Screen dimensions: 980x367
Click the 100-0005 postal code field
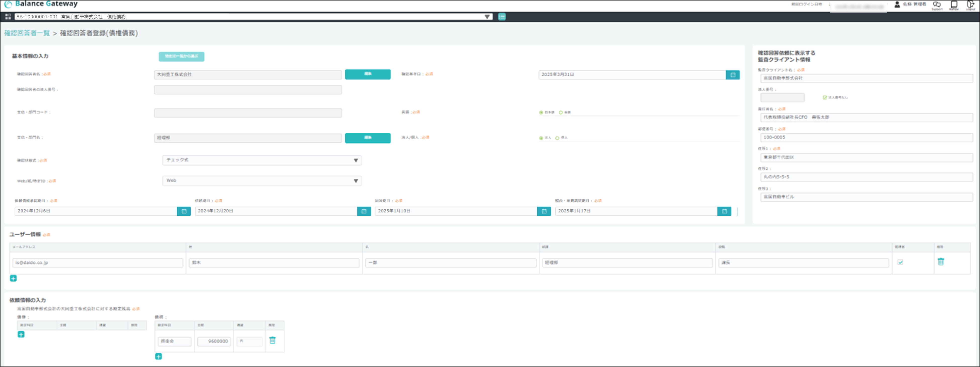pos(866,137)
